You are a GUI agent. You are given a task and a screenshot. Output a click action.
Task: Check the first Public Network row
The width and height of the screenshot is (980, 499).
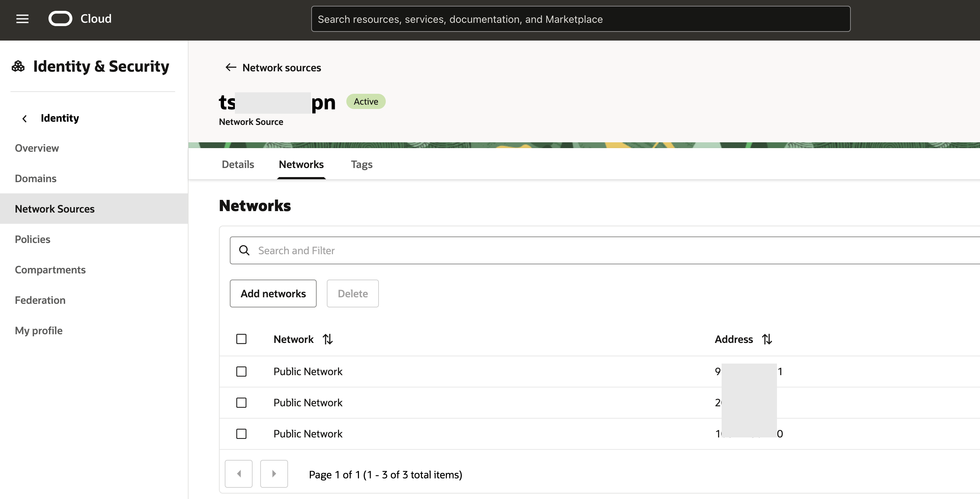[x=241, y=371]
